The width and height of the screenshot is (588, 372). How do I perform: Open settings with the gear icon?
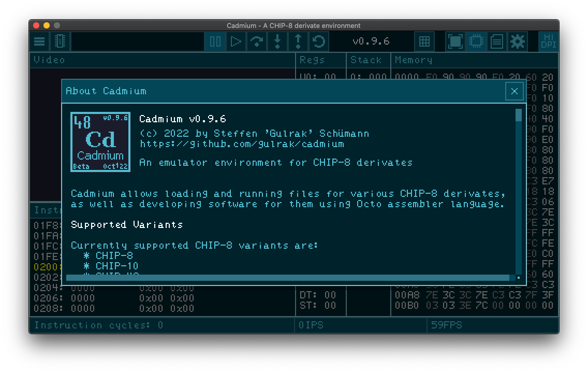coord(518,41)
